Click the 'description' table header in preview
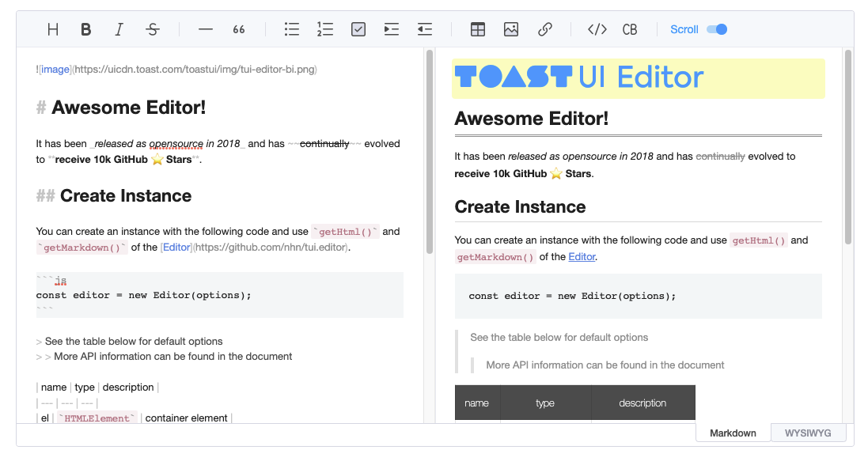 click(x=642, y=403)
